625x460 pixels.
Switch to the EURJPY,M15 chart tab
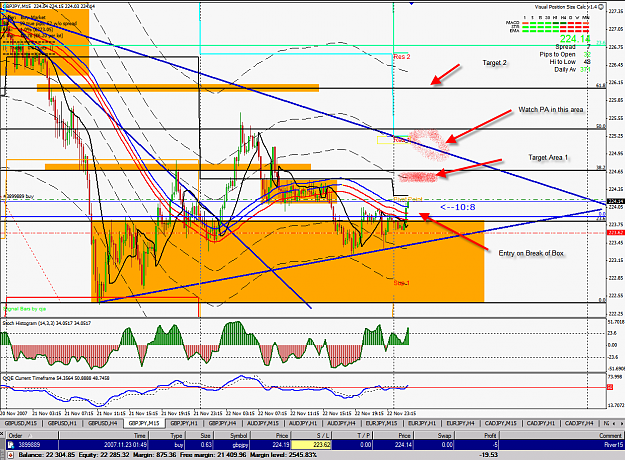(x=381, y=423)
